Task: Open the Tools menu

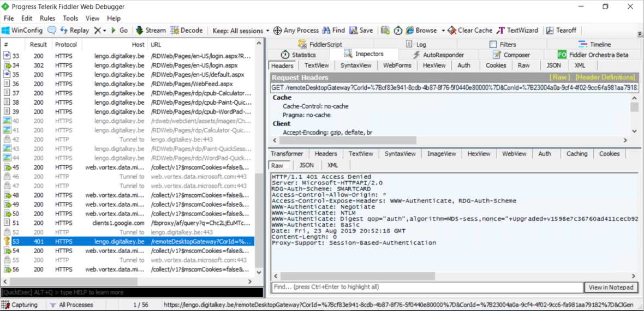Action: click(x=70, y=19)
